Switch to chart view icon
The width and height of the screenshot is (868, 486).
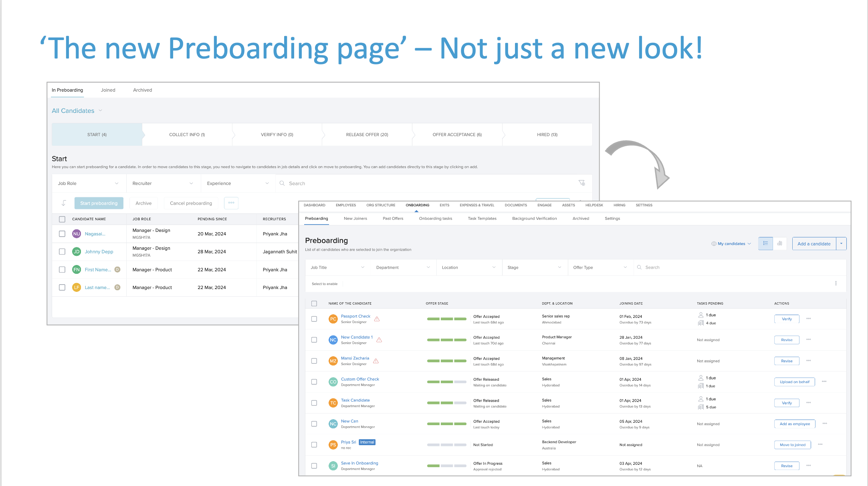(x=780, y=243)
